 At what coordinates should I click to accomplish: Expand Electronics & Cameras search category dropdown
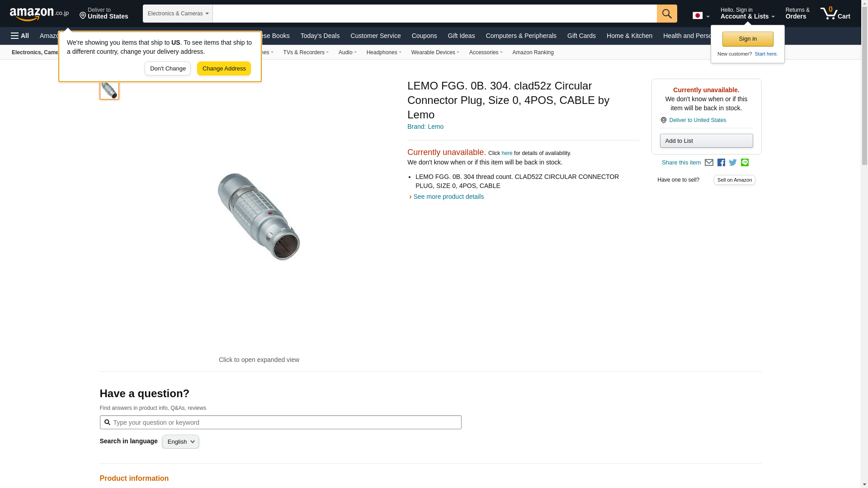click(x=178, y=14)
